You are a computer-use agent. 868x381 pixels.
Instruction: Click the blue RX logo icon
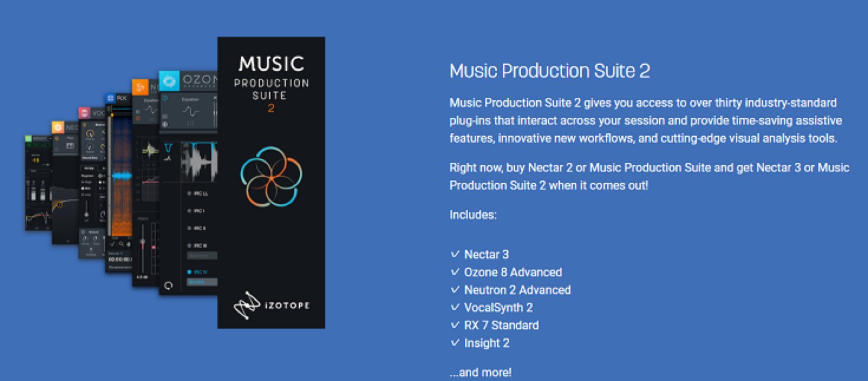pos(110,98)
